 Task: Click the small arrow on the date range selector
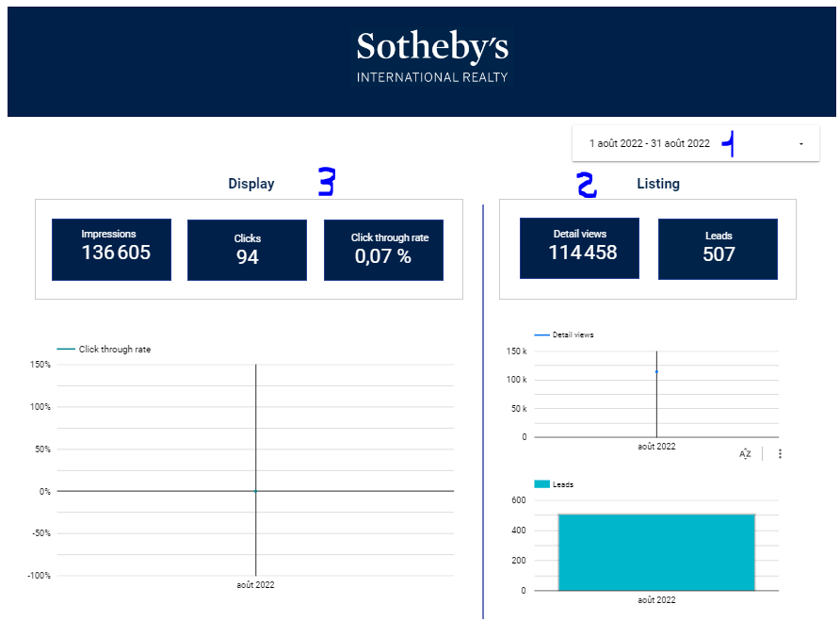[x=800, y=144]
